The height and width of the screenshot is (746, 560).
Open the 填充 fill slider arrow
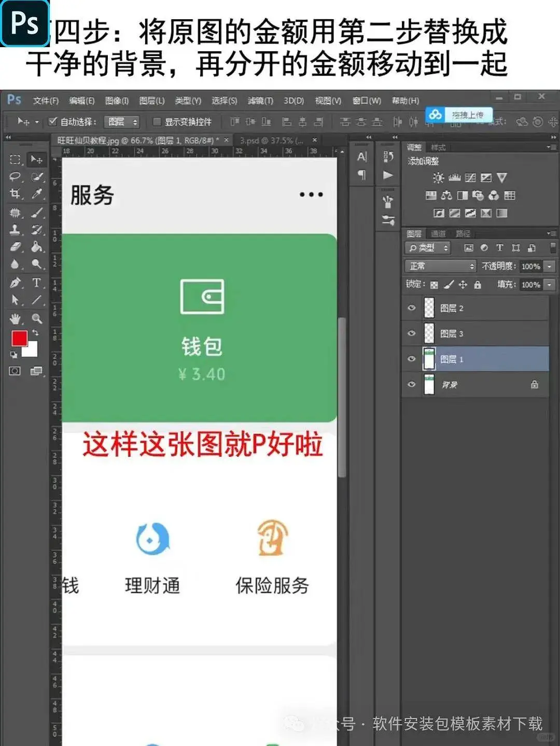[549, 285]
